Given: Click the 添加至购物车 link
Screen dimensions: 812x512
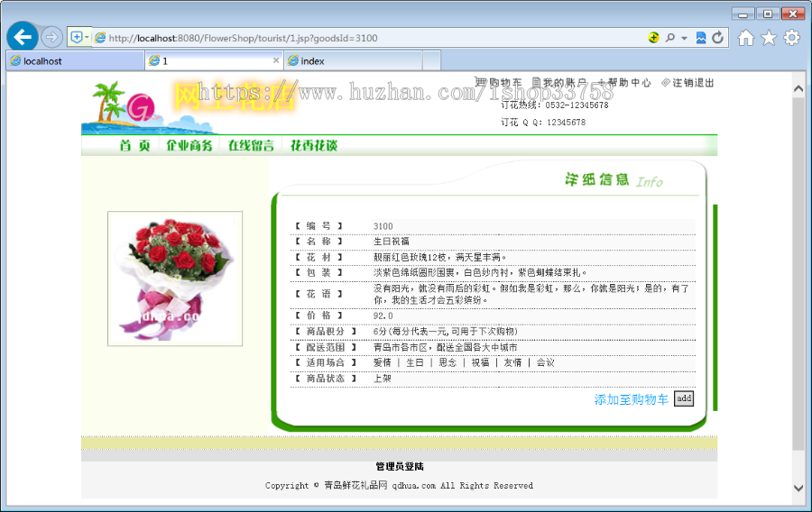Looking at the screenshot, I should (x=632, y=399).
